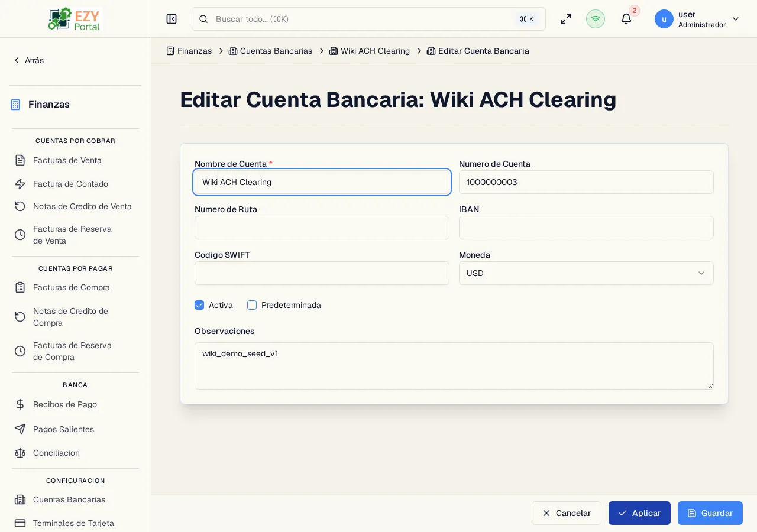Open Finanzas section heading in sidebar
Screen dimensions: 757x532
(x=49, y=105)
